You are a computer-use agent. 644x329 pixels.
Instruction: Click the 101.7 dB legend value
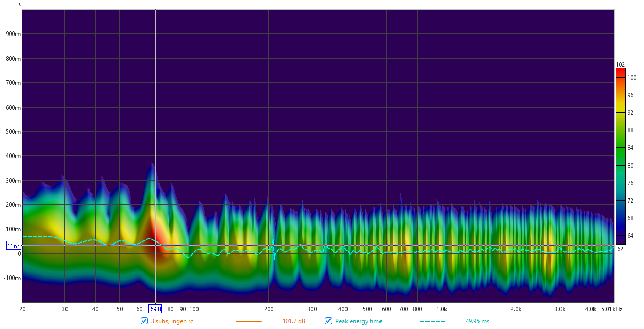point(293,321)
